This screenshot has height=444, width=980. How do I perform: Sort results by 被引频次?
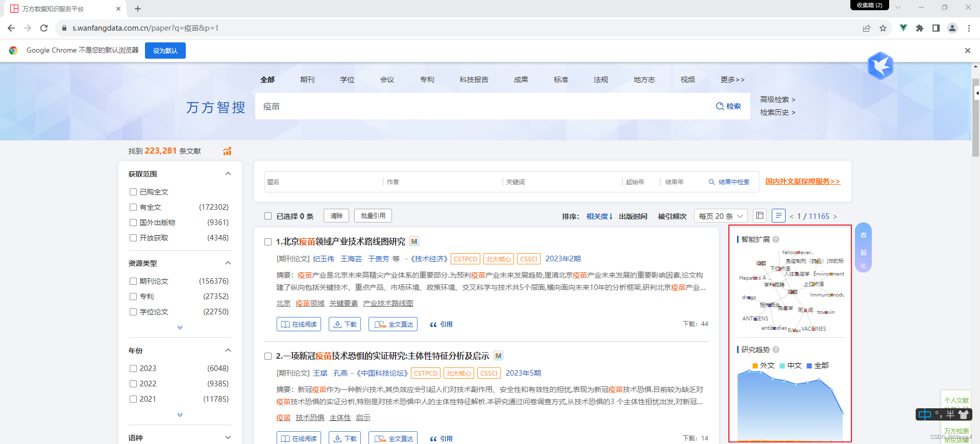pos(672,216)
